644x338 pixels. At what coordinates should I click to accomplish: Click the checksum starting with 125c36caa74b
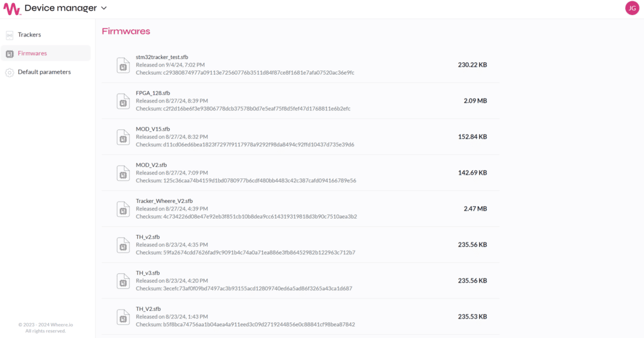click(246, 180)
